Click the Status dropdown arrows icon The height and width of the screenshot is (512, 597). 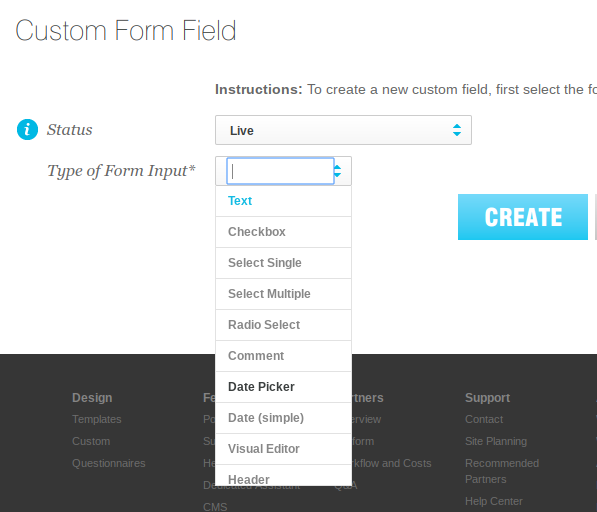pyautogui.click(x=457, y=130)
